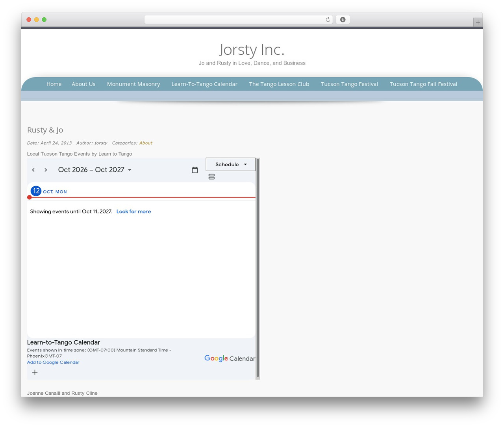Reload the page in browser address bar

click(x=328, y=20)
